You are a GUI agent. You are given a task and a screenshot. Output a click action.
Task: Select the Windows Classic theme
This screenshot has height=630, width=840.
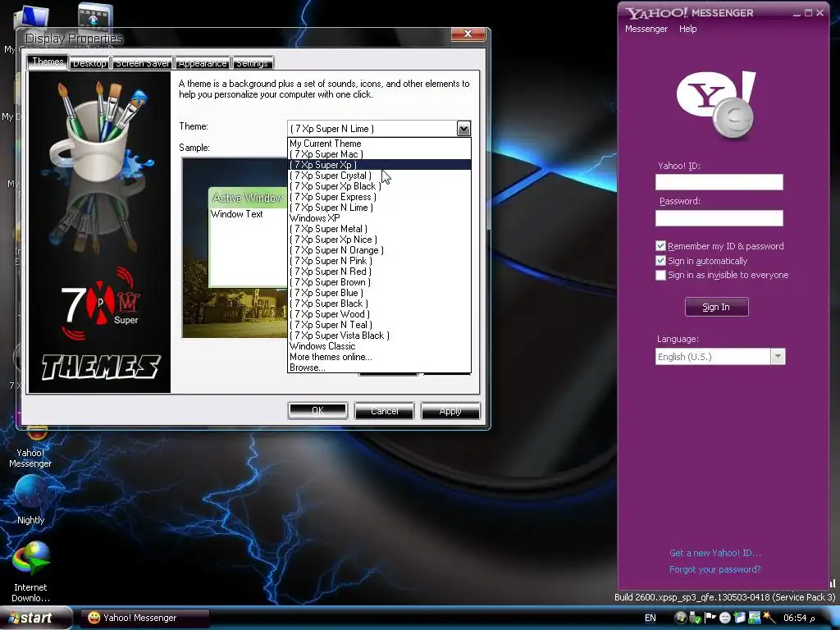pyautogui.click(x=379, y=346)
